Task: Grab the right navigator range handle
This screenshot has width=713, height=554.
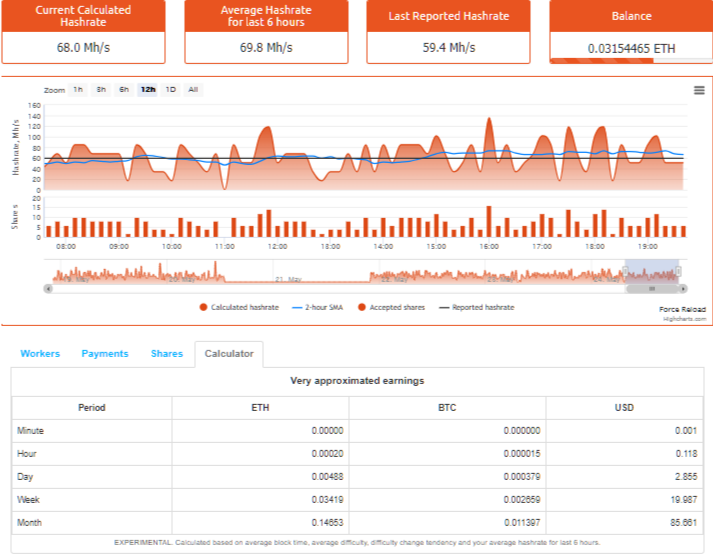Action: [678, 272]
